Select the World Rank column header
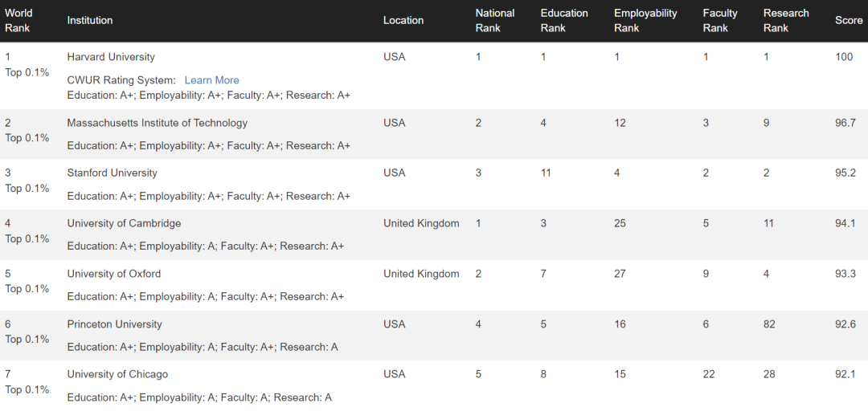This screenshot has height=411, width=868. tap(18, 20)
